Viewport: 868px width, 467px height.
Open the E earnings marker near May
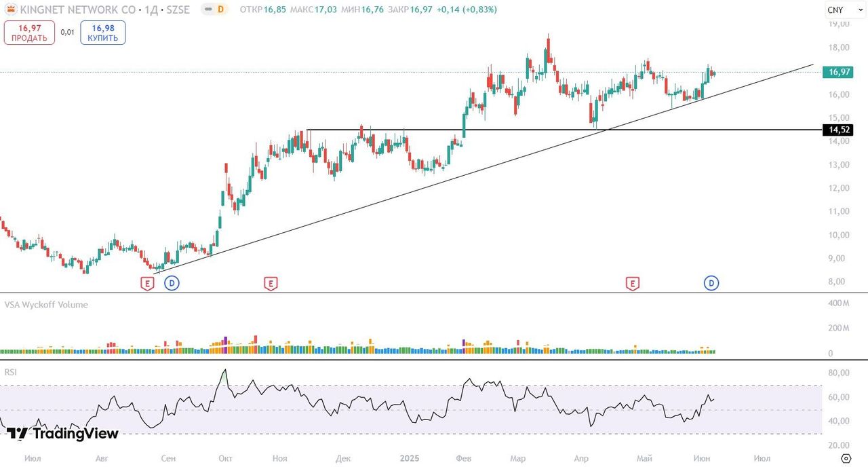[632, 283]
